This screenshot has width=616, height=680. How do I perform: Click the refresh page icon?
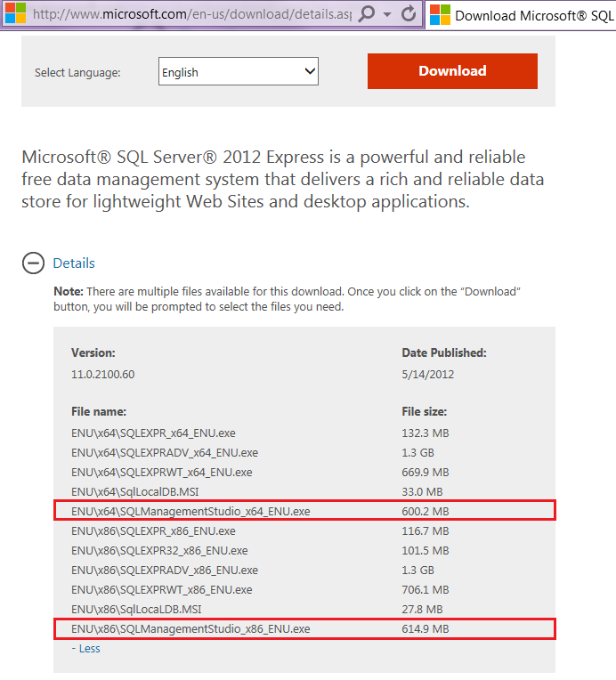[409, 14]
